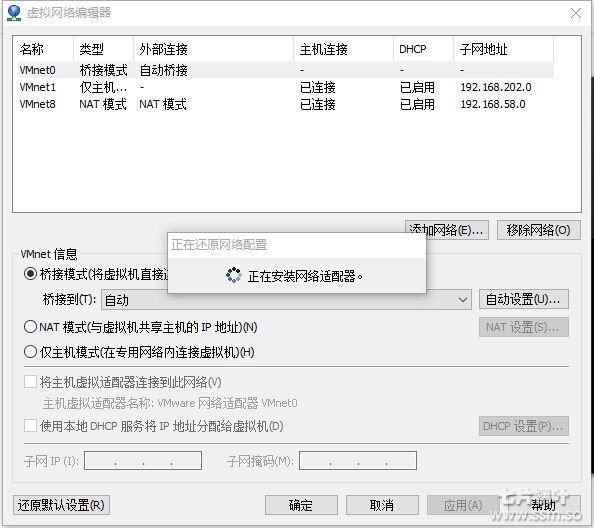Select the 桥接模式 radio button

coord(30,274)
